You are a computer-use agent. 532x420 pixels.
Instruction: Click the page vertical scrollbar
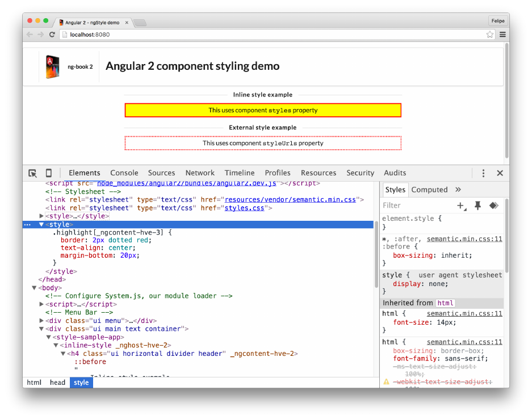(506, 102)
